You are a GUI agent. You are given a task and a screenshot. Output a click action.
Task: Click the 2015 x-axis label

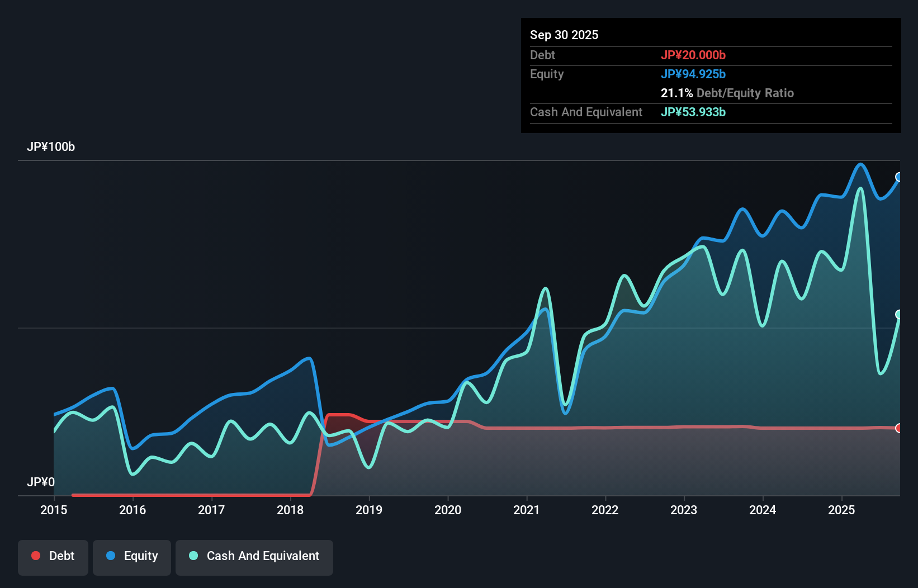click(x=54, y=510)
